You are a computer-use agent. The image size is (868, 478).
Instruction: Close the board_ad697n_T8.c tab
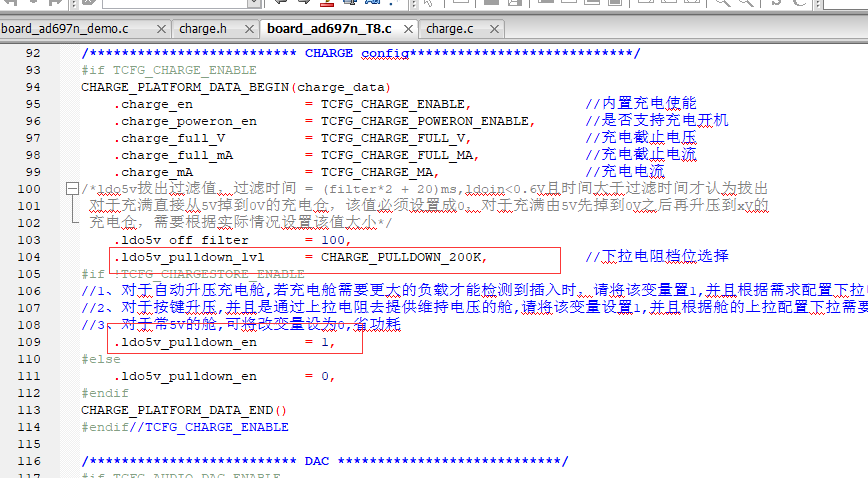click(x=408, y=29)
